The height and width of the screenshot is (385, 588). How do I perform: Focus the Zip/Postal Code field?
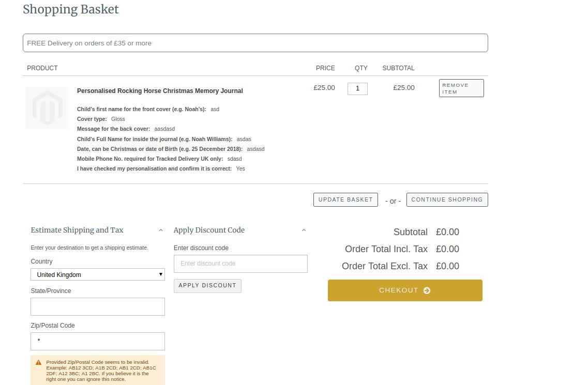[98, 341]
